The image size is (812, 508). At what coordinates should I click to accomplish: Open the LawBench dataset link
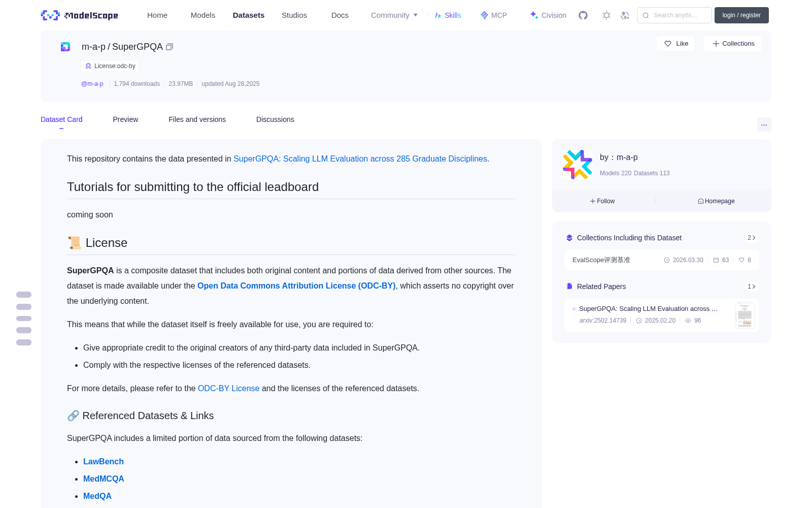(x=104, y=461)
